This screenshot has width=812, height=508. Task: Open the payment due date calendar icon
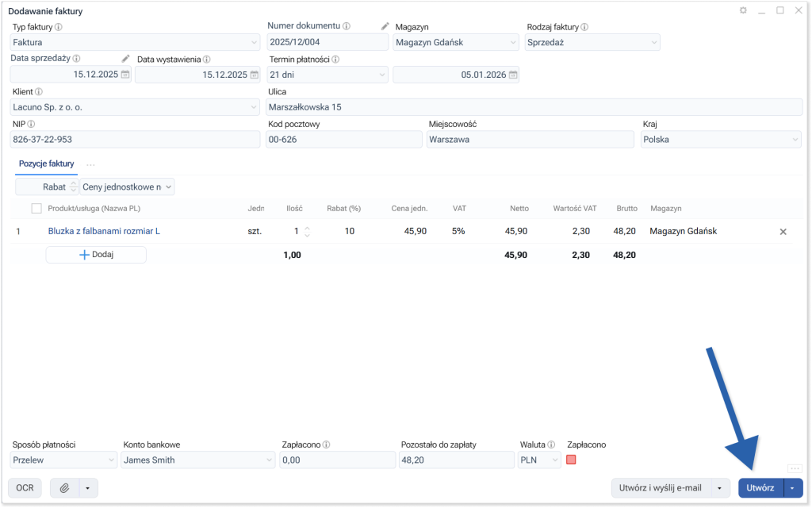pyautogui.click(x=513, y=75)
